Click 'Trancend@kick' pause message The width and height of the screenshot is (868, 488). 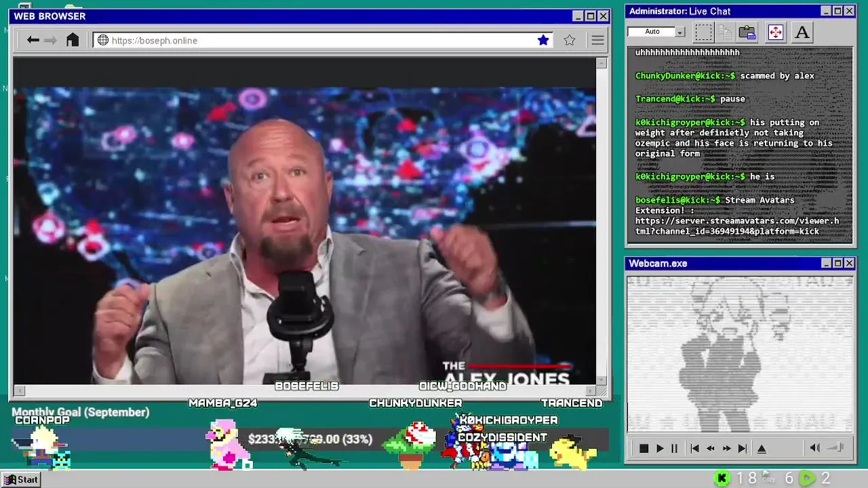690,99
